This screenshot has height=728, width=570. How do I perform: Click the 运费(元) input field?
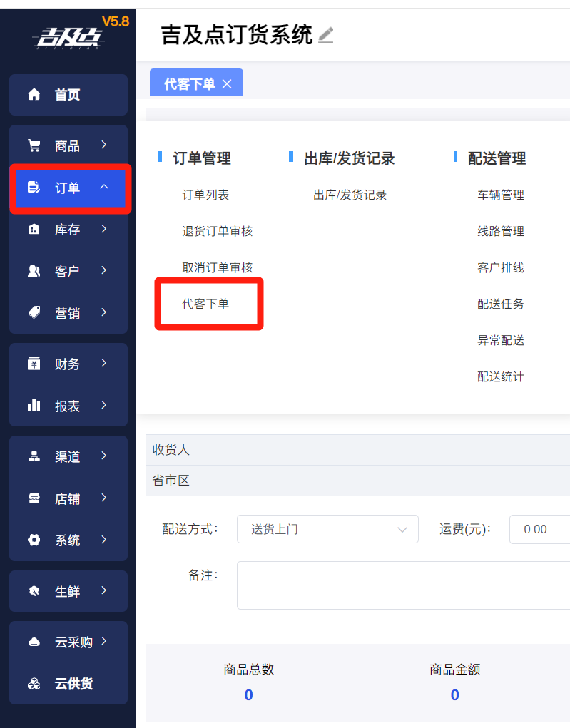(x=539, y=529)
